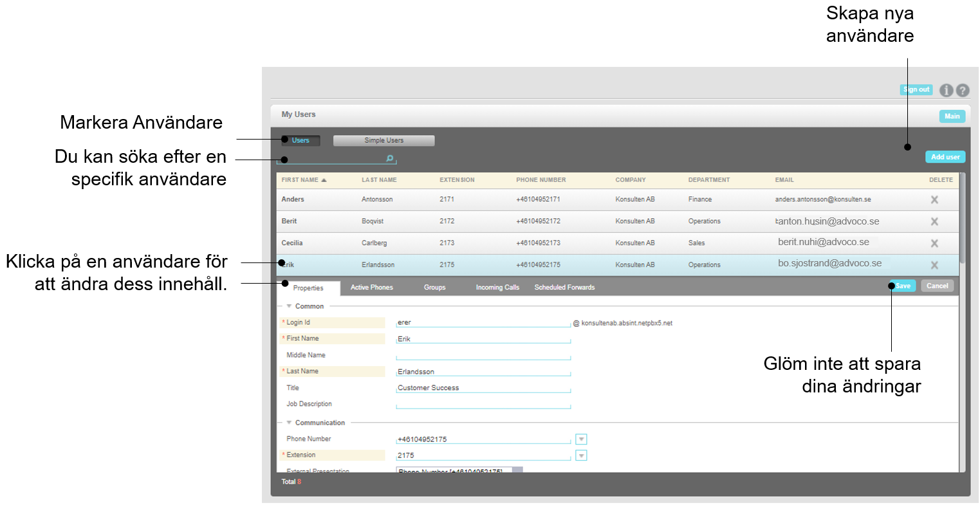The image size is (980, 505).
Task: Delete user Erik with X icon
Action: click(x=934, y=265)
